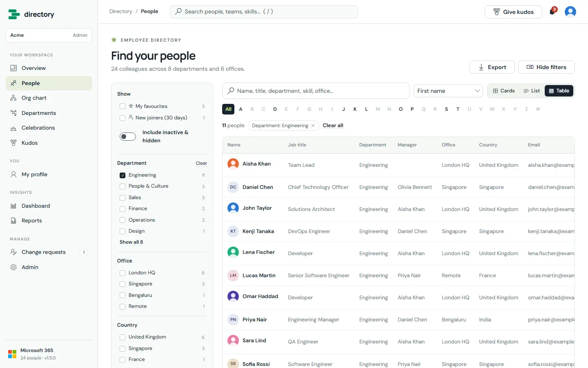
Task: Open the Celebrations page
Action: click(49, 128)
